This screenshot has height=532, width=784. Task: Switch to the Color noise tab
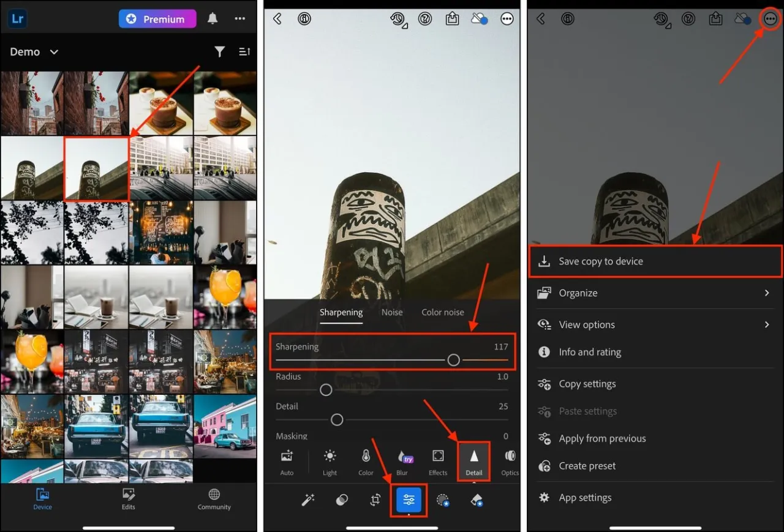pos(442,312)
